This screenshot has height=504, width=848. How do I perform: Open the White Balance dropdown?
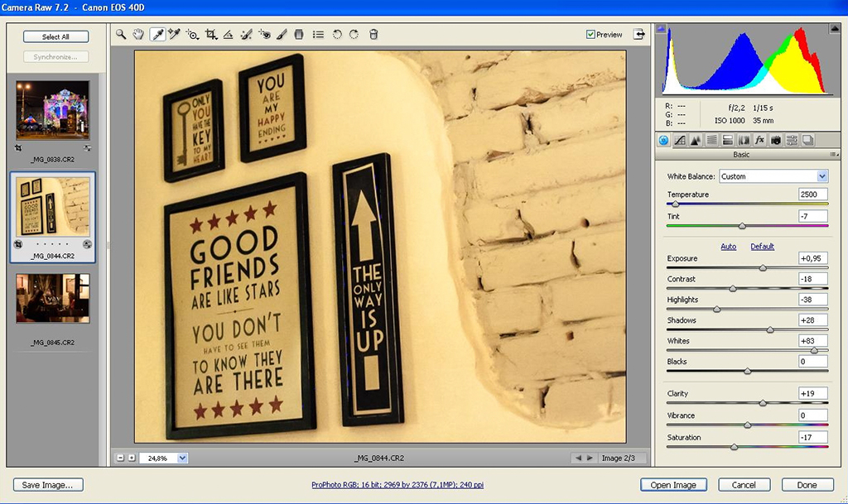click(821, 176)
